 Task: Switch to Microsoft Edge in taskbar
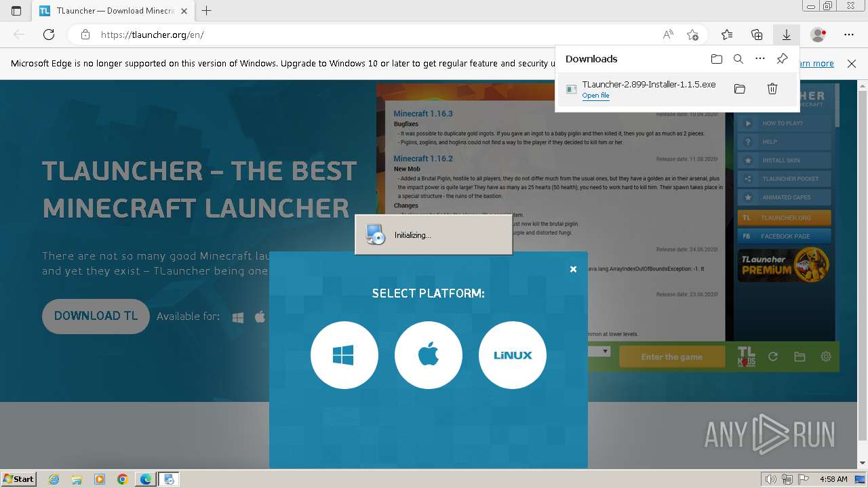point(146,479)
